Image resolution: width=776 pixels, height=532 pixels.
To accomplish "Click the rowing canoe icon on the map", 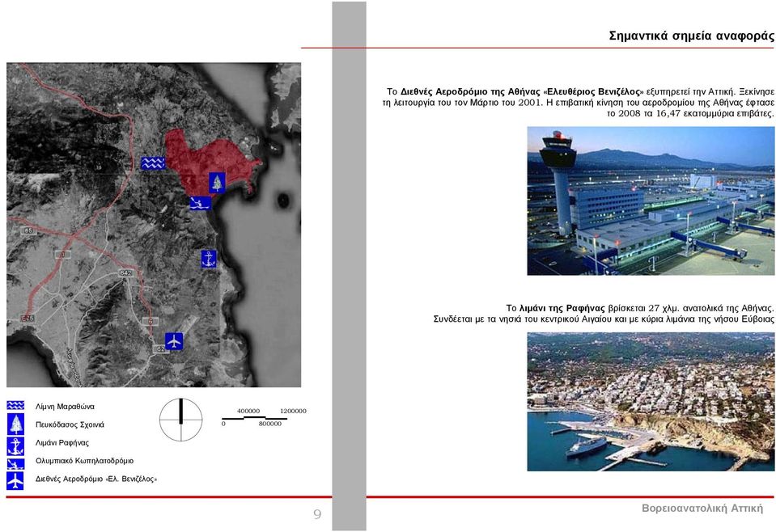I will point(201,203).
